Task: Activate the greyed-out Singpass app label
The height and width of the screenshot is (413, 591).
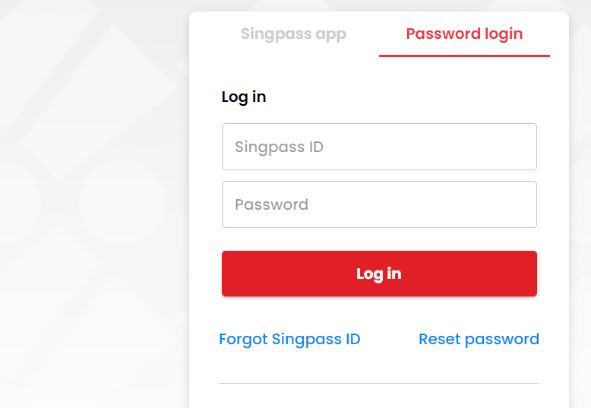Action: click(x=293, y=34)
